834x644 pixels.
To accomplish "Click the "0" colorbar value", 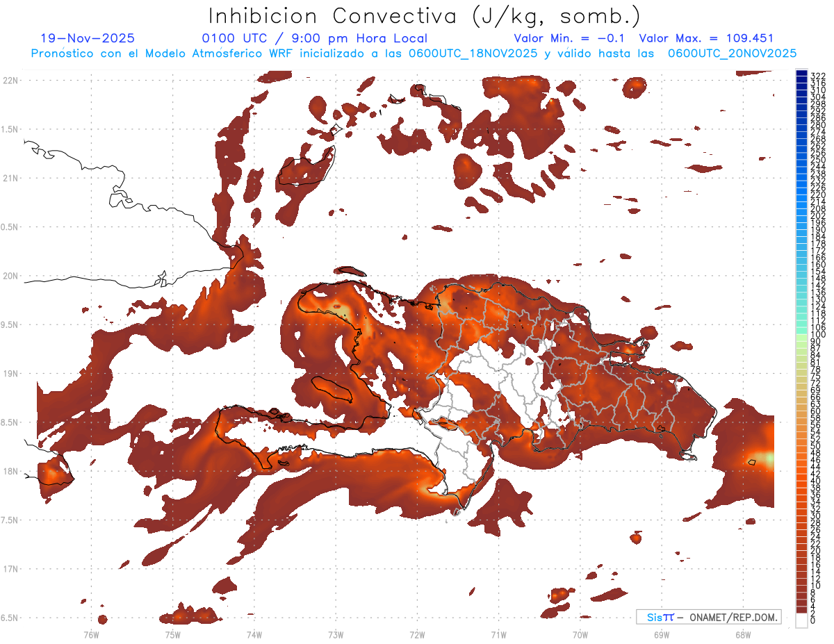I will pyautogui.click(x=813, y=621).
